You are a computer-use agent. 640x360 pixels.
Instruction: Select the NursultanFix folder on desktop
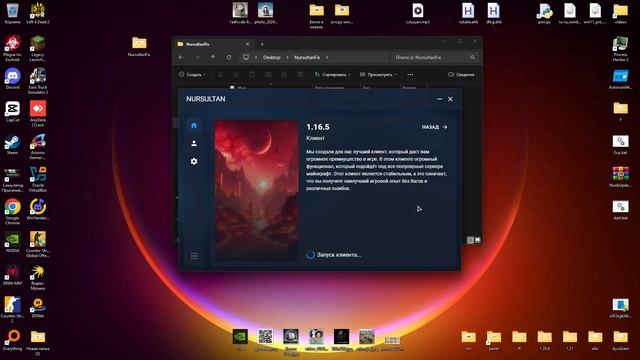139,46
